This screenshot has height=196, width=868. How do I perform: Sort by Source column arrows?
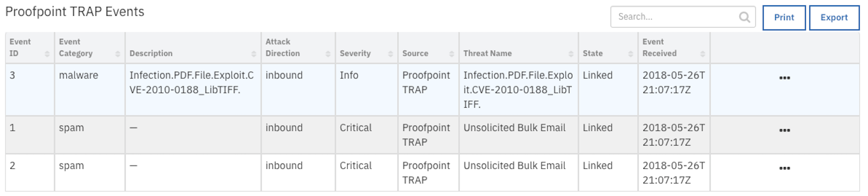pyautogui.click(x=452, y=54)
